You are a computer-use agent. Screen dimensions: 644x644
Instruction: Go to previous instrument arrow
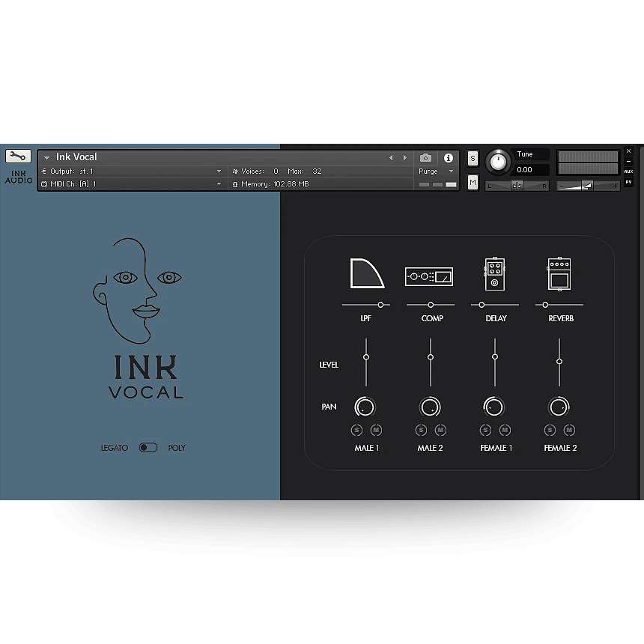[391, 158]
